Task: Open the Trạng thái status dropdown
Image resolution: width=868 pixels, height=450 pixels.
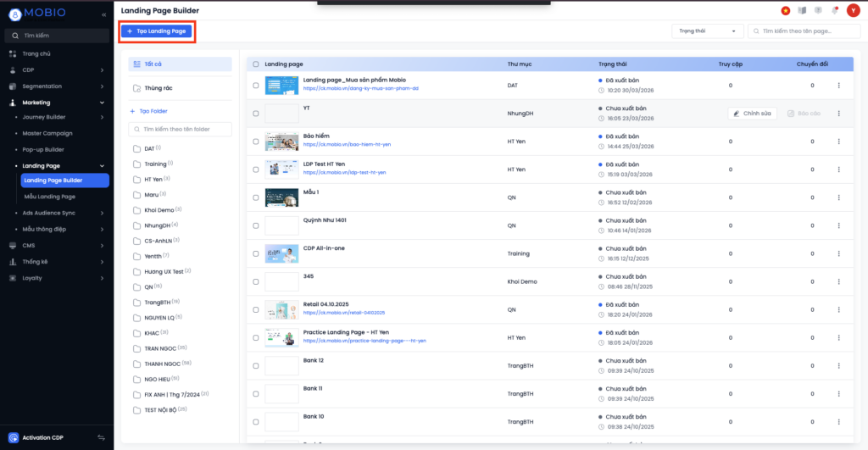Action: point(707,31)
